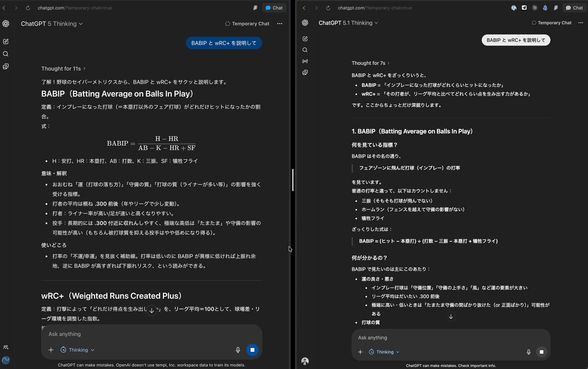Click the left browser address bar URL
588x369 pixels.
point(74,8)
